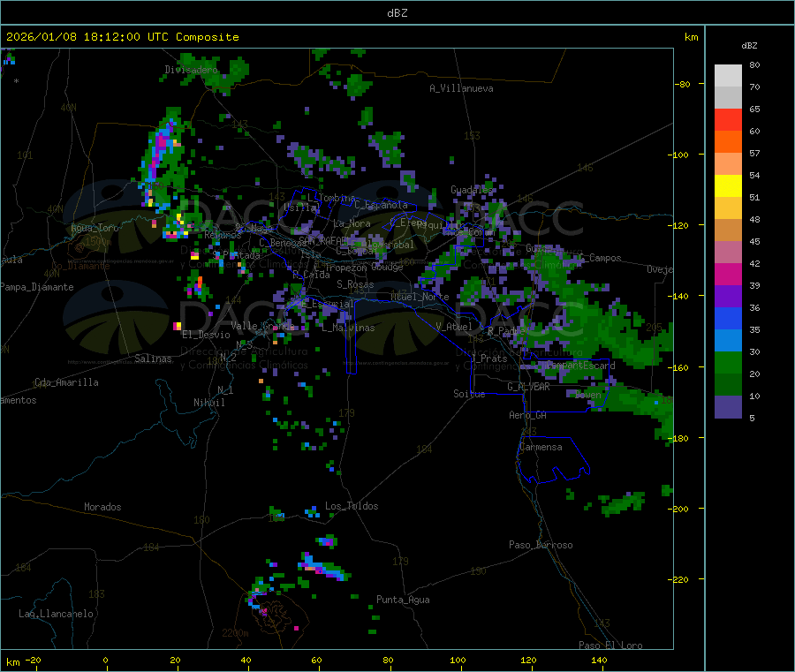Pick the purple 36-39 dBZ legend swatch

[728, 297]
